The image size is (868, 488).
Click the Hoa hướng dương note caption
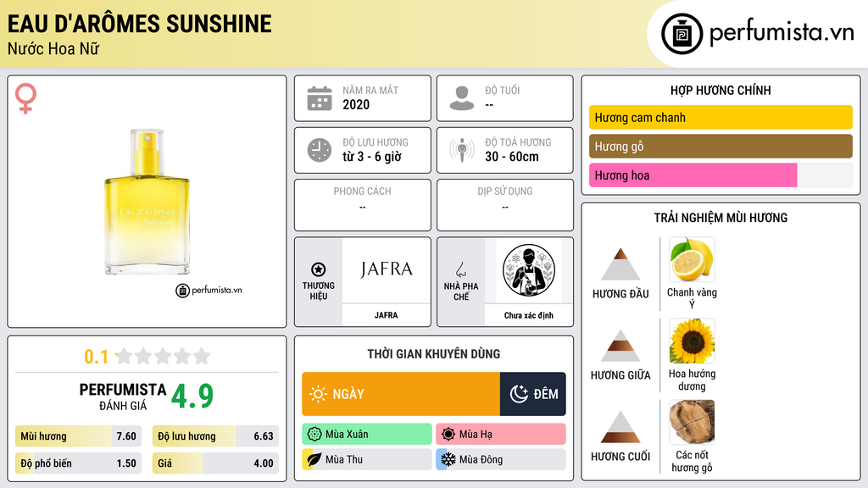pyautogui.click(x=692, y=380)
